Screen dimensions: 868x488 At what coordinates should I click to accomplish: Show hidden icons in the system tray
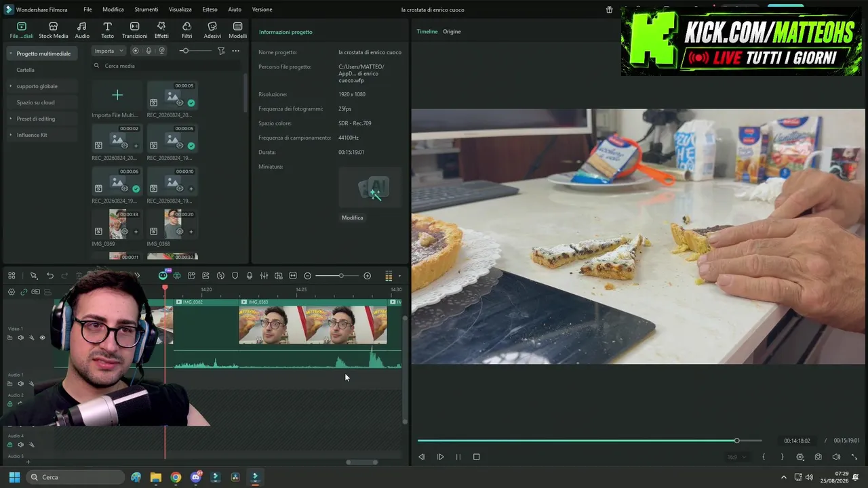coord(784,477)
